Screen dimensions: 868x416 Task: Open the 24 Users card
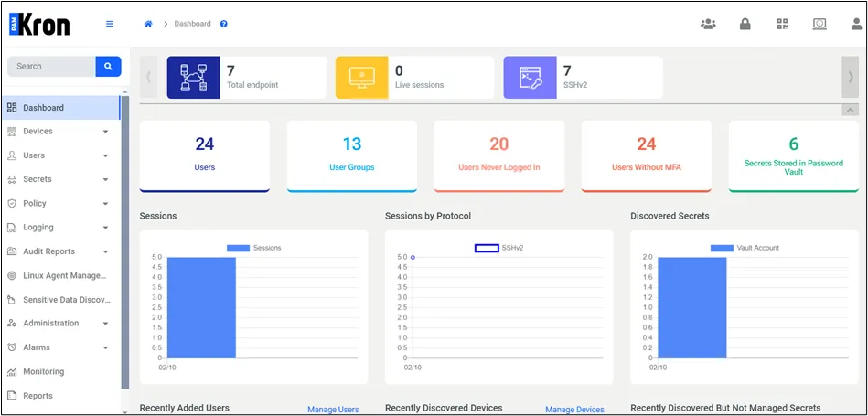click(204, 156)
